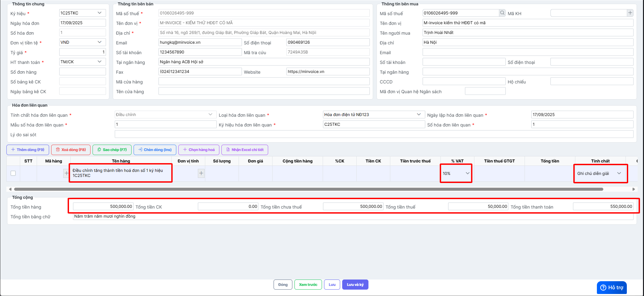
Task: Click the plus icon beside Mã KH field
Action: tap(630, 13)
